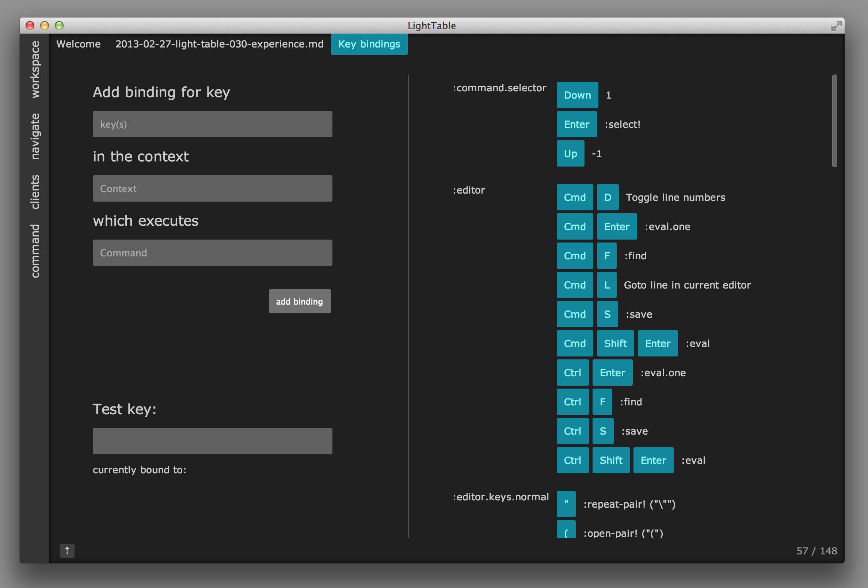Click the upward arrow icon at bottom left
The image size is (868, 588).
[x=67, y=551]
